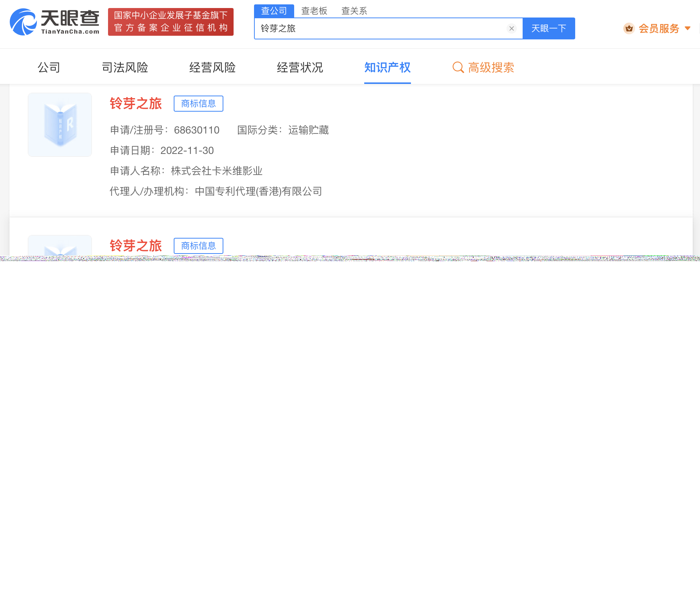
Task: Click agent 中国专利代理(香港)有限公司
Action: click(x=258, y=192)
